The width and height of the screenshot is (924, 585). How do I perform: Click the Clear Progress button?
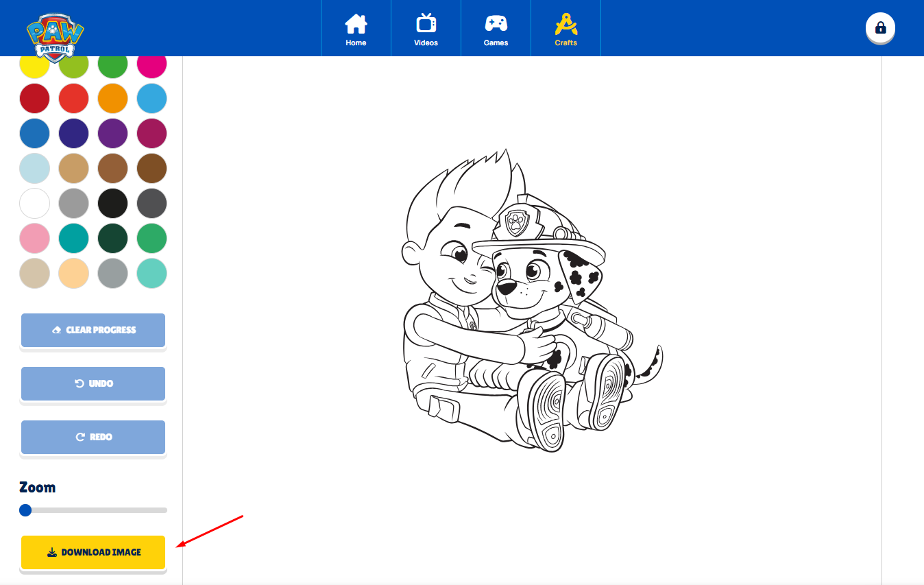tap(93, 330)
